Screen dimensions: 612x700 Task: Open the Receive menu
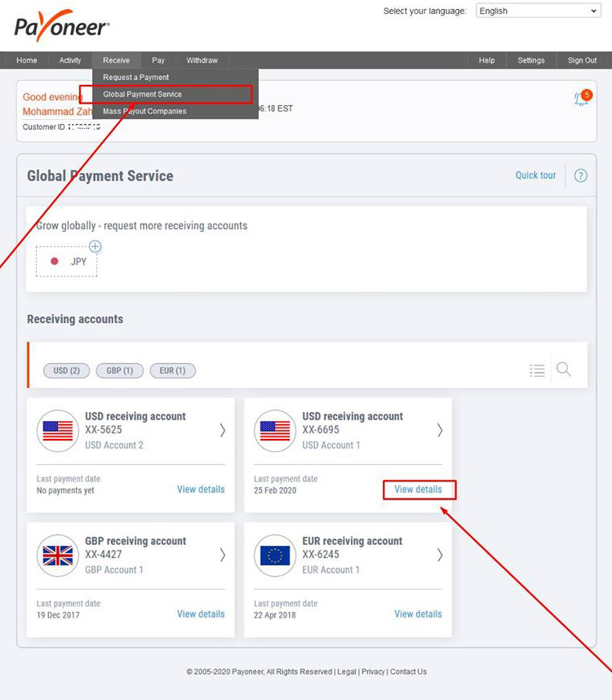tap(117, 60)
